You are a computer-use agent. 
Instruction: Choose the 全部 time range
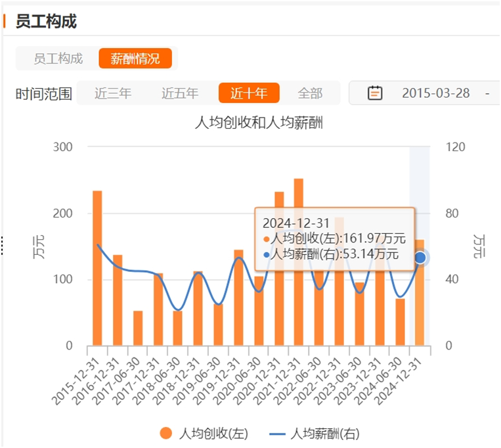(x=310, y=93)
